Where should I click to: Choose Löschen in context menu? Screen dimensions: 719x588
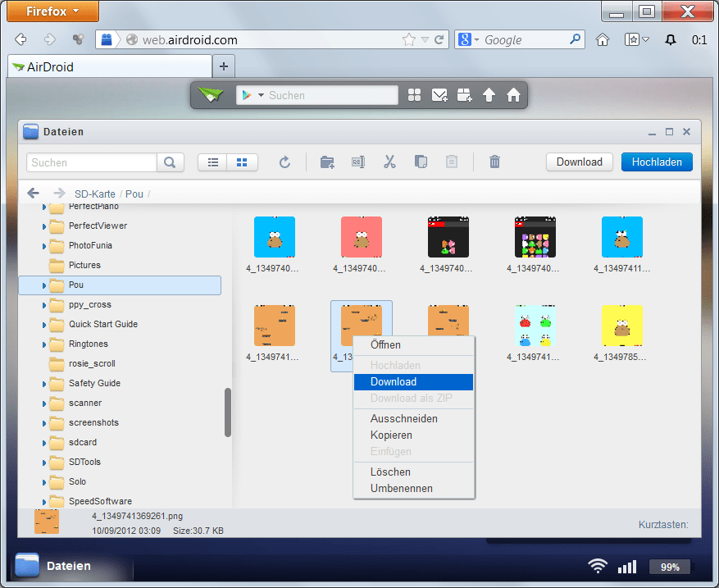[x=413, y=472]
